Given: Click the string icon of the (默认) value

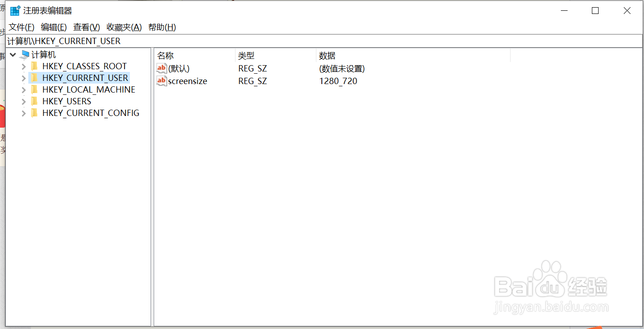Looking at the screenshot, I should pos(161,68).
